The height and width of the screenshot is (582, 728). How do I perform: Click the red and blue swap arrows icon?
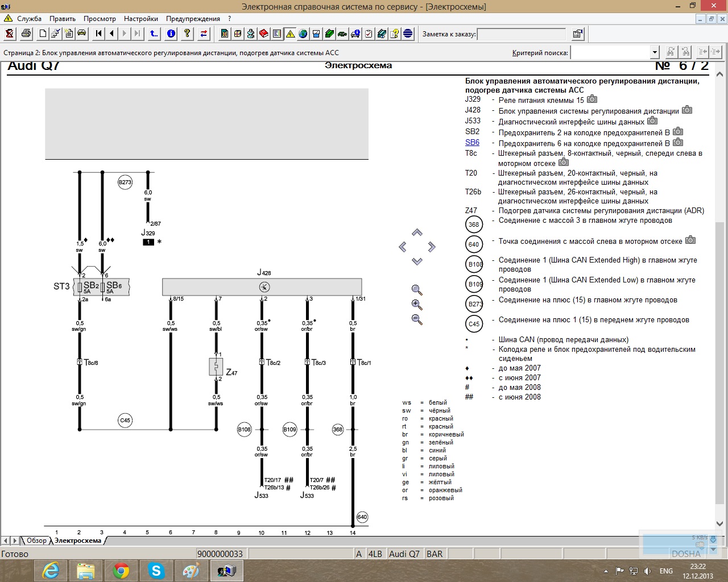(204, 34)
